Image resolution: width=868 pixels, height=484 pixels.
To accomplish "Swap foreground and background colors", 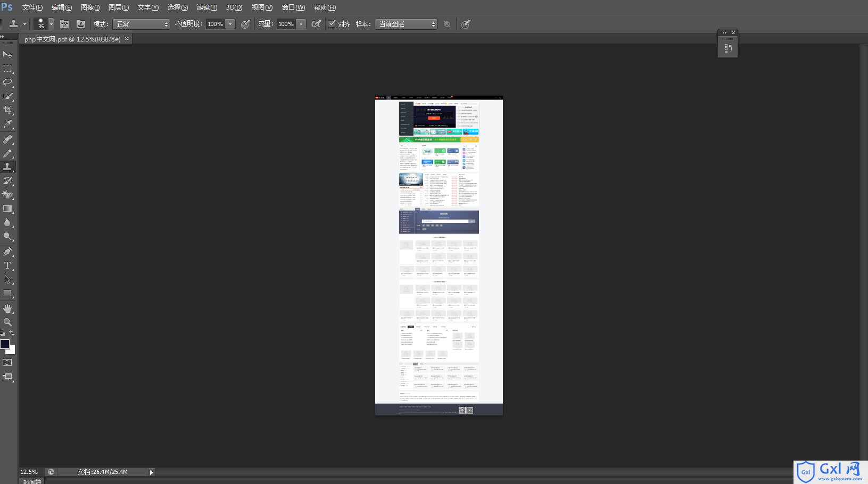I will click(x=12, y=333).
